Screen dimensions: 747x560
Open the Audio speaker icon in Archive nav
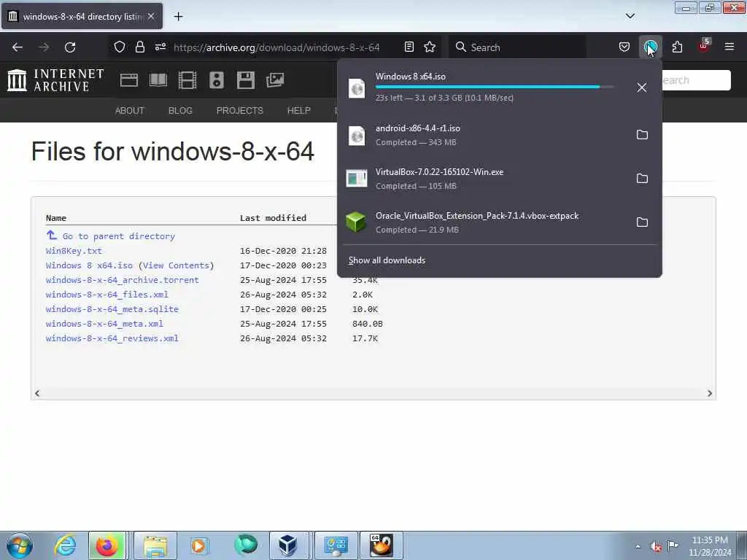click(216, 80)
